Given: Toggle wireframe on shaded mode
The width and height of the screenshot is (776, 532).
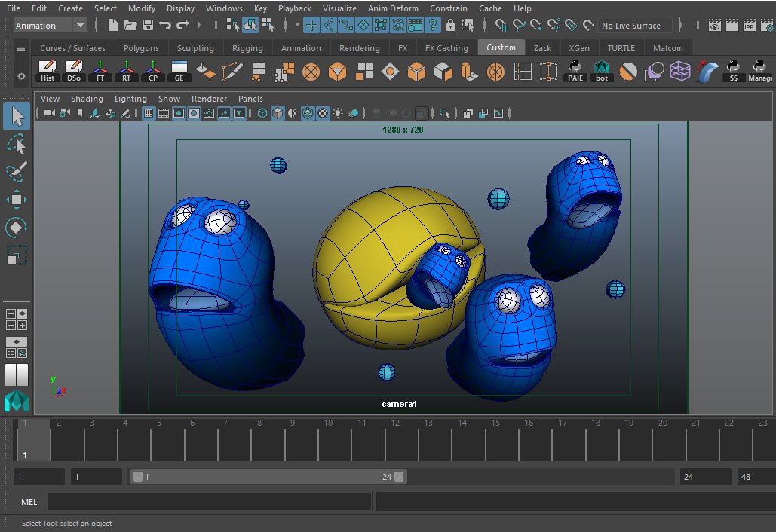Looking at the screenshot, I should click(308, 113).
